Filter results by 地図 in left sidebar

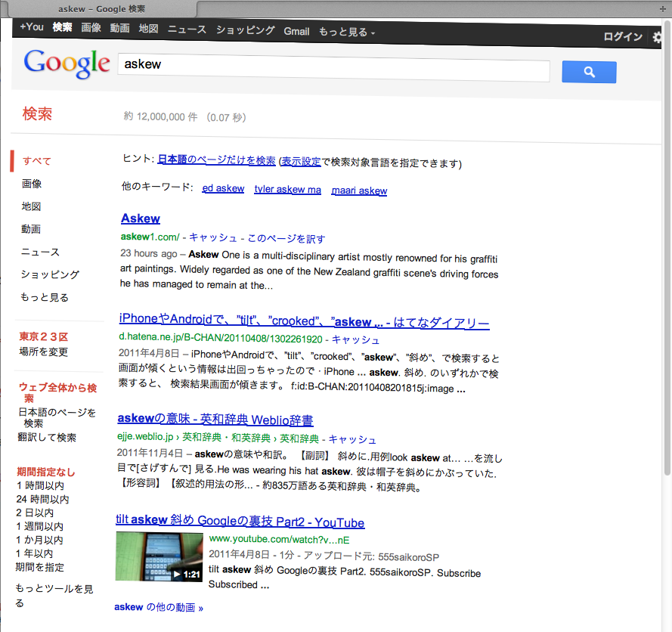[x=31, y=206]
